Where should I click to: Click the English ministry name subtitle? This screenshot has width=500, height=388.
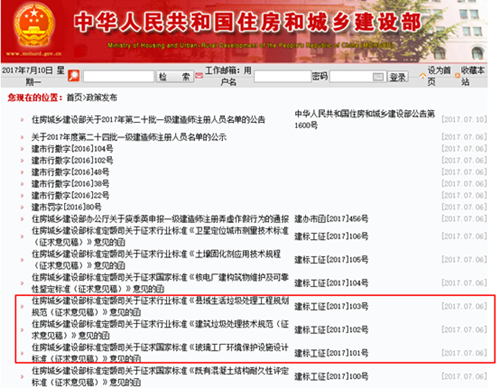point(251,45)
